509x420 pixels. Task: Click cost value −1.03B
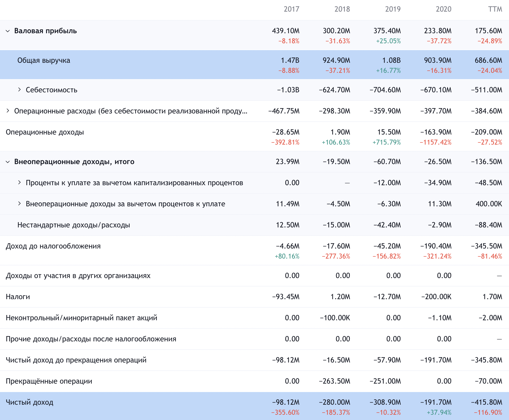288,90
